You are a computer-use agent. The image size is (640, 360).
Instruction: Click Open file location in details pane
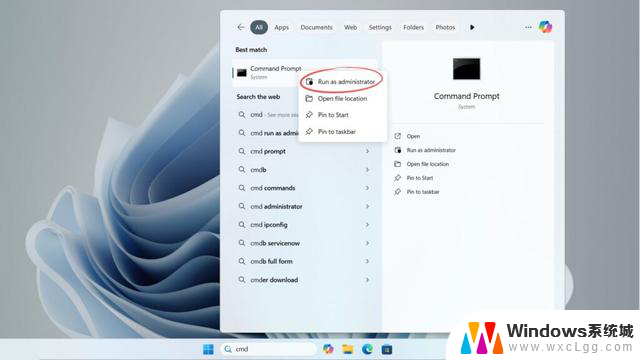(428, 164)
